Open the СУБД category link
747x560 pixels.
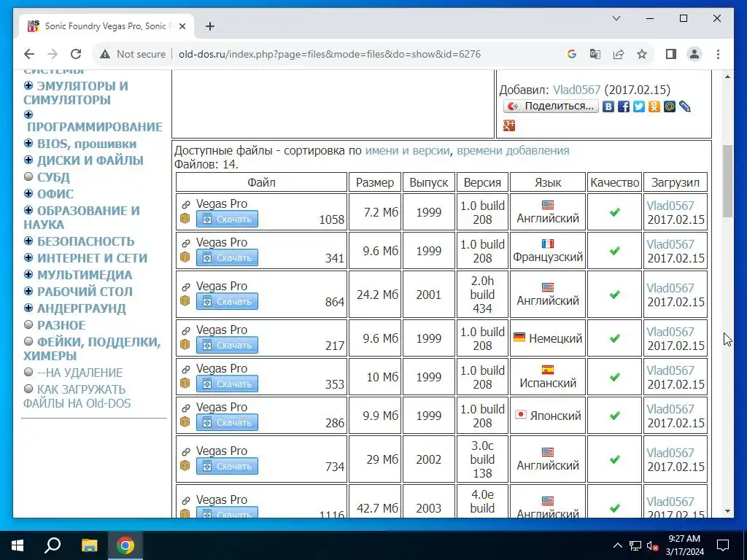53,177
